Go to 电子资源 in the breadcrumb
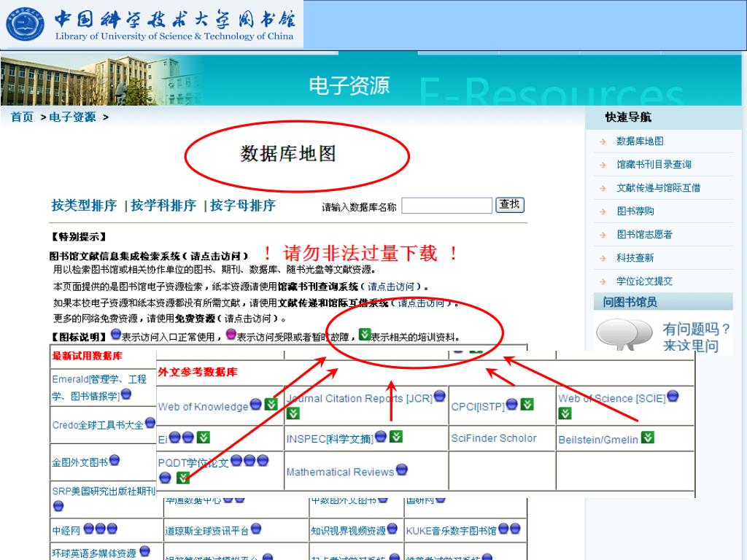Image resolution: width=747 pixels, height=560 pixels. 72,117
